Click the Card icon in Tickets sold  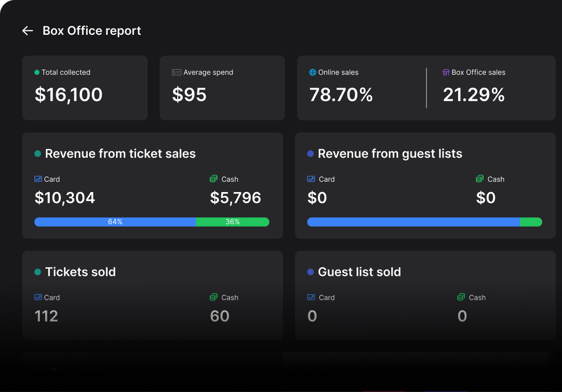[x=38, y=297]
